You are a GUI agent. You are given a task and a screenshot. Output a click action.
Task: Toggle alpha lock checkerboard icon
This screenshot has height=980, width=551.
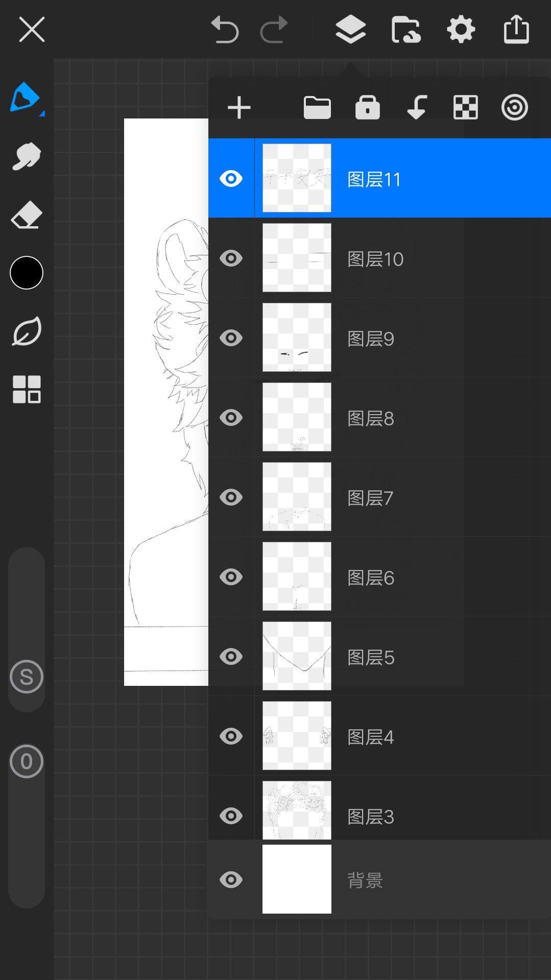[x=466, y=108]
